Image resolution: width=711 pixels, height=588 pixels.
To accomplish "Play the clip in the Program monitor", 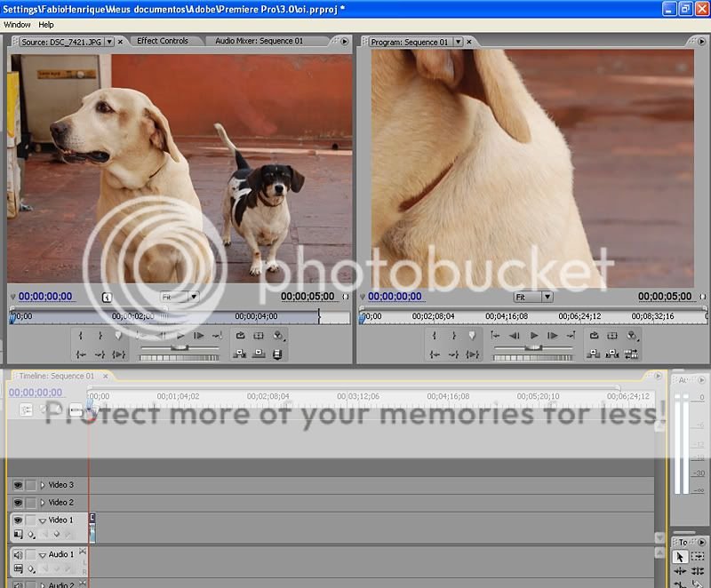I will click(x=534, y=336).
